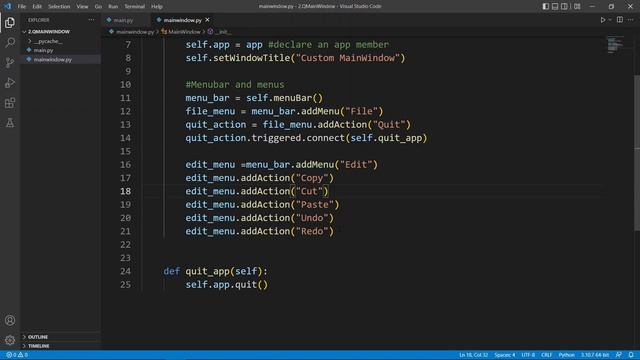Screen dimensions: 640x360
Task: Select the mainwindow.py editor tab
Action: point(182,20)
